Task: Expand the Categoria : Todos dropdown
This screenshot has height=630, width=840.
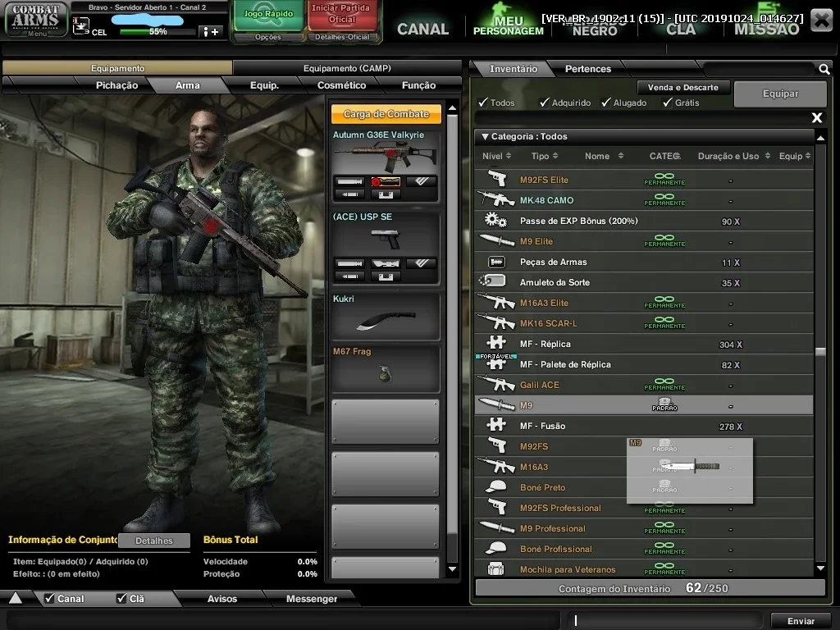Action: point(643,137)
